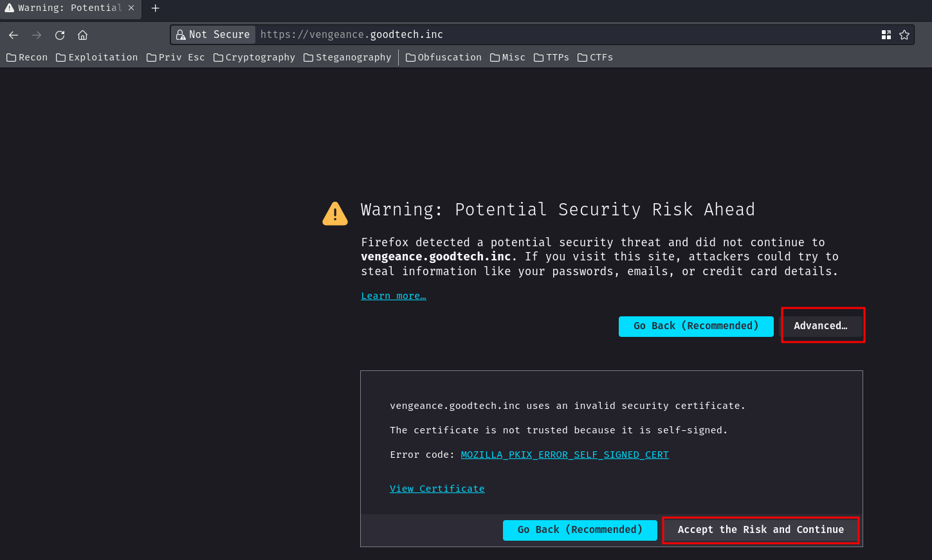Viewport: 932px width, 560px height.
Task: Expand details with the Advanced button
Action: coord(821,326)
